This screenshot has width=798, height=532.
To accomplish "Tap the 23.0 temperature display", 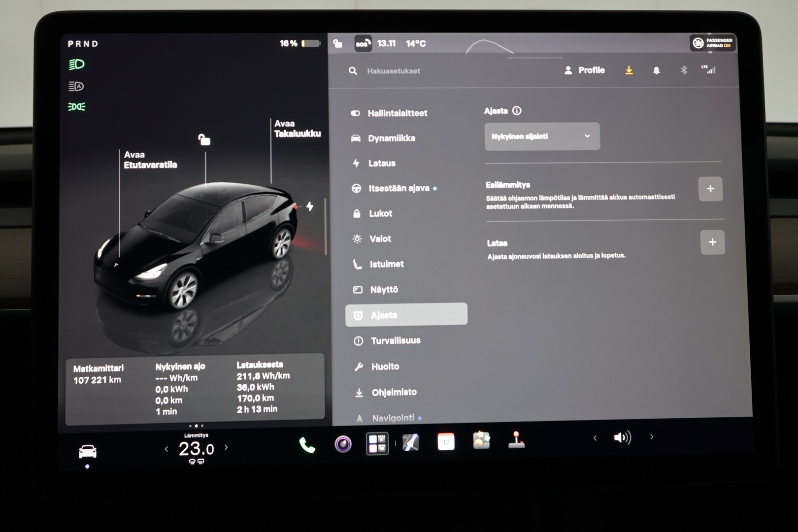I will 196,449.
